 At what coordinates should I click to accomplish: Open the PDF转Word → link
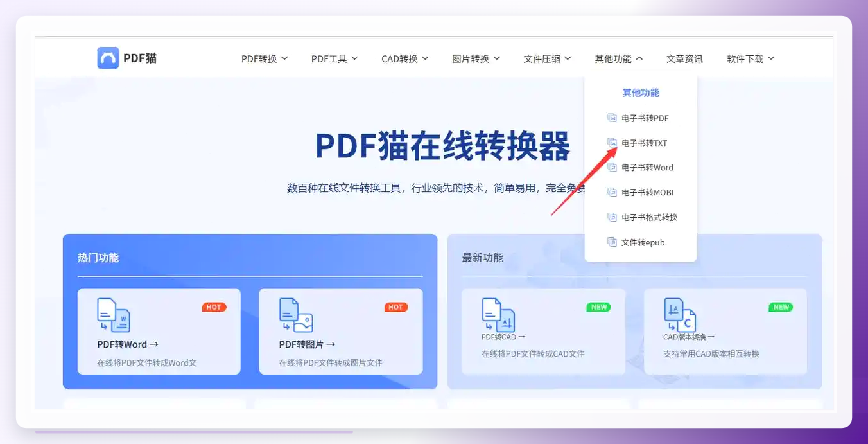(128, 344)
